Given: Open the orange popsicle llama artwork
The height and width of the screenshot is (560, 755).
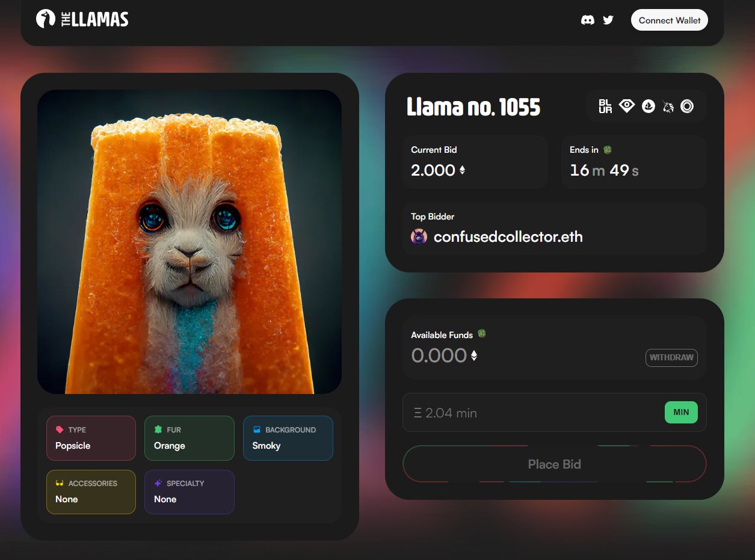Looking at the screenshot, I should [190, 242].
